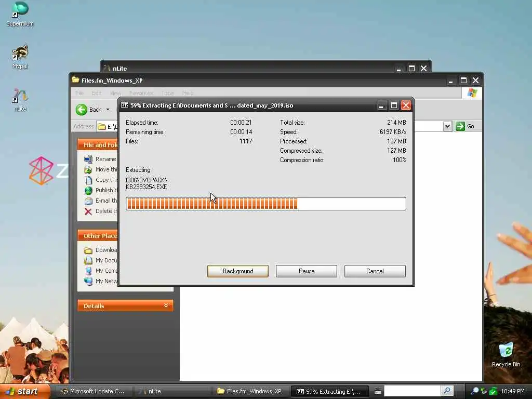
Task: Click the E-mail this file icon
Action: coord(88,201)
